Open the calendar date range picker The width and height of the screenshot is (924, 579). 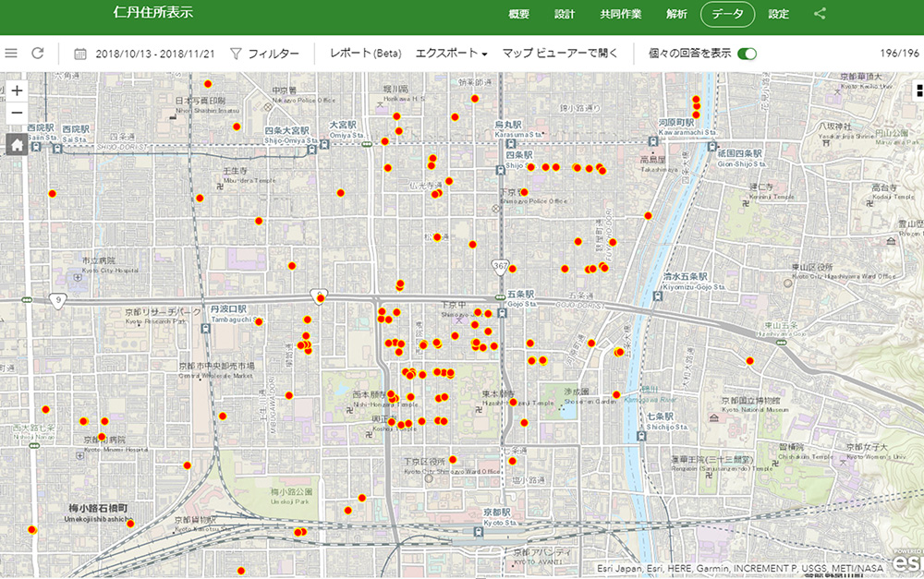click(x=80, y=54)
